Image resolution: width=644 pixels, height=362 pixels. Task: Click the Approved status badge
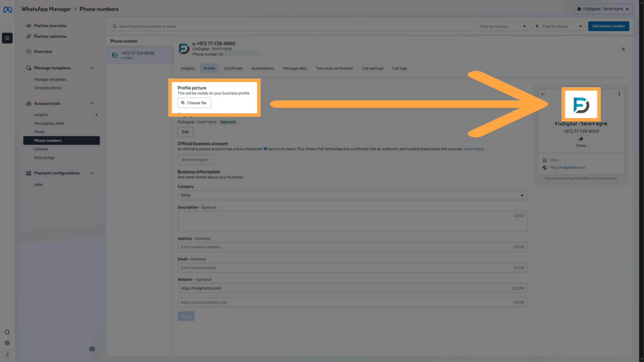pyautogui.click(x=228, y=122)
